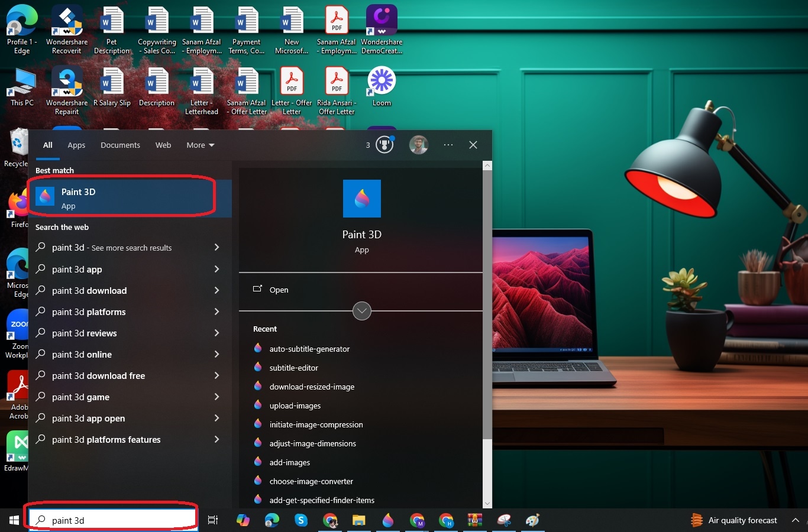Select R Salary Slip document
Viewport: 808px width, 532px height.
112,87
